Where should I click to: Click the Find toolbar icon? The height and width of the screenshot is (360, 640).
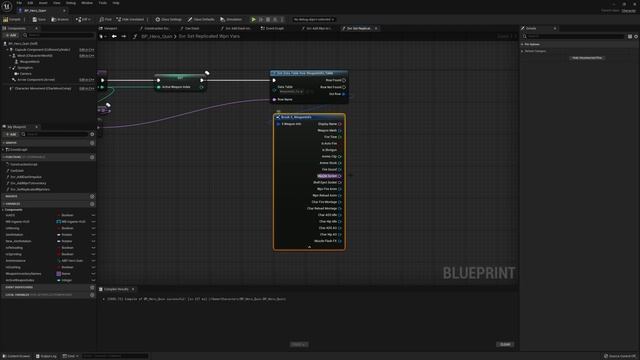coord(105,19)
